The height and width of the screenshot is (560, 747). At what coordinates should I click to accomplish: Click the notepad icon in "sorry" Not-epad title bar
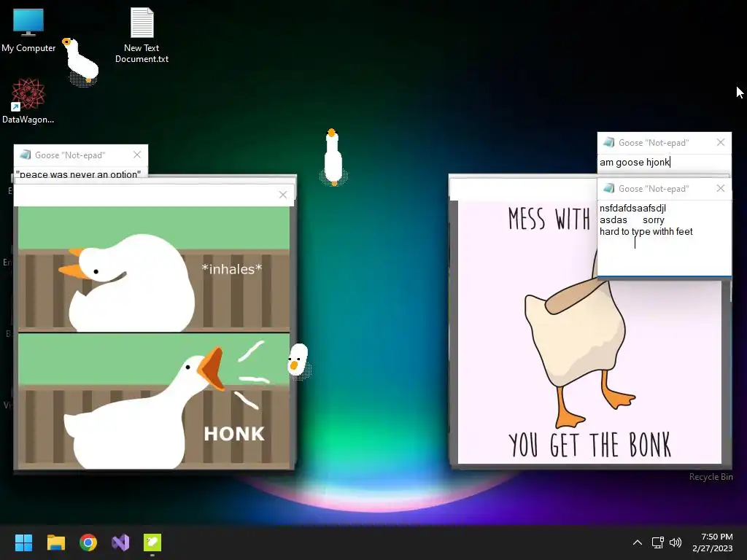pos(609,189)
